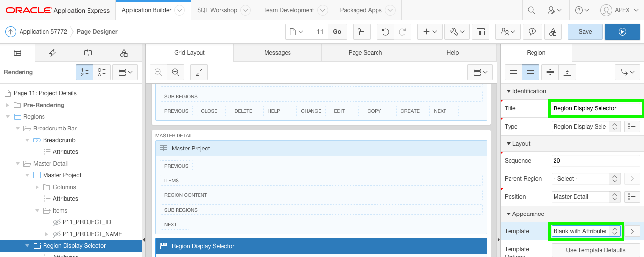Open the Go to Group dropdown arrow
Viewport: 644px width, 257px height.
(x=627, y=72)
